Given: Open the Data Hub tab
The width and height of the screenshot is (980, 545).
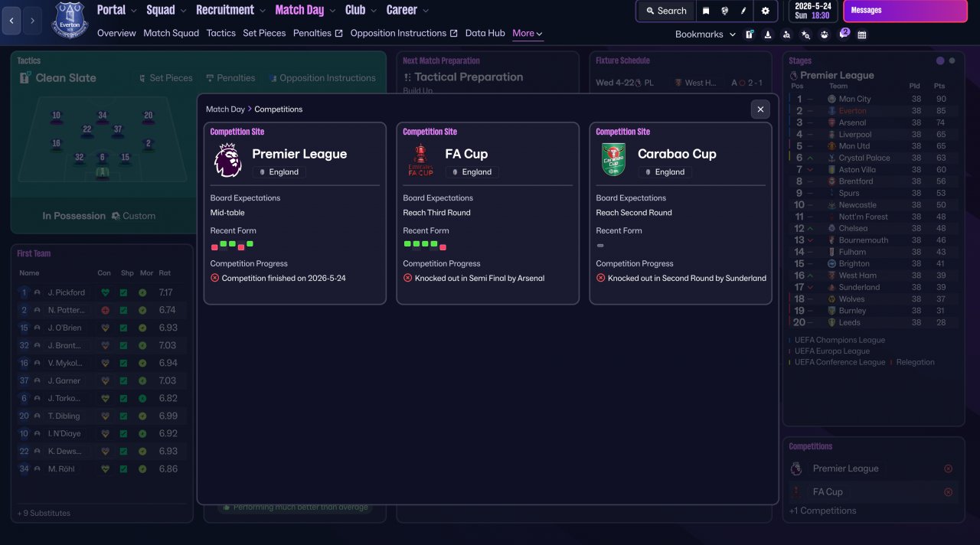Looking at the screenshot, I should tap(485, 34).
